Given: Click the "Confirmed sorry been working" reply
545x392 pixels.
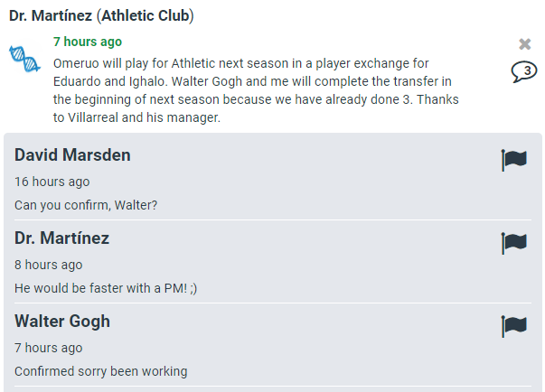Looking at the screenshot, I should (x=100, y=371).
